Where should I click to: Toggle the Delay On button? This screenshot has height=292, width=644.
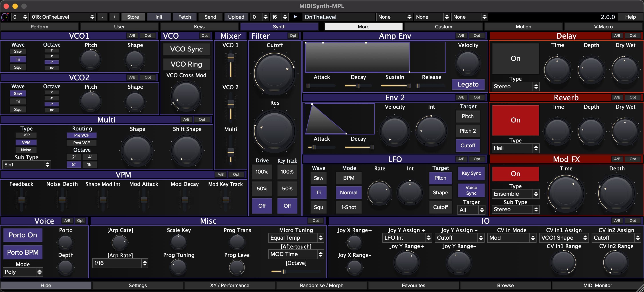tap(515, 58)
